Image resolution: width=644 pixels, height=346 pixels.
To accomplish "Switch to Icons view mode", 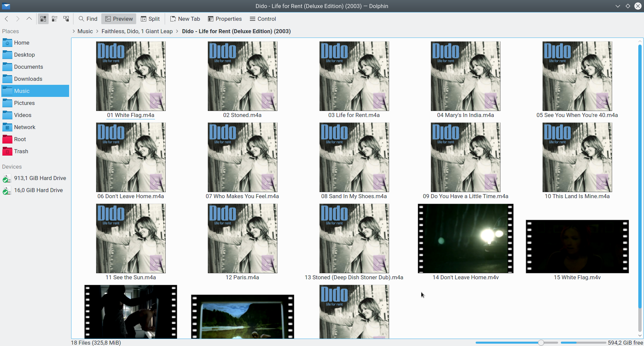I will tap(43, 19).
